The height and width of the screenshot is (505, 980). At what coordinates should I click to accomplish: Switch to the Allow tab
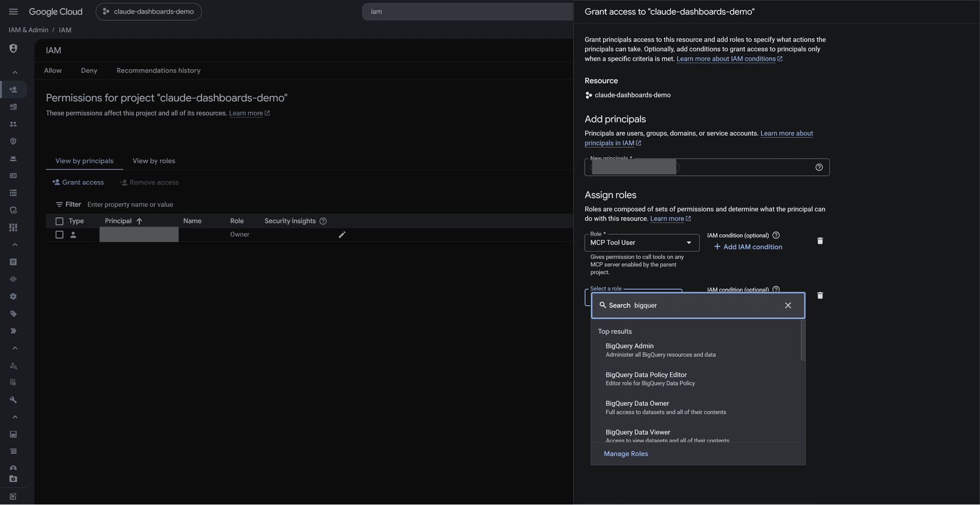(x=53, y=71)
